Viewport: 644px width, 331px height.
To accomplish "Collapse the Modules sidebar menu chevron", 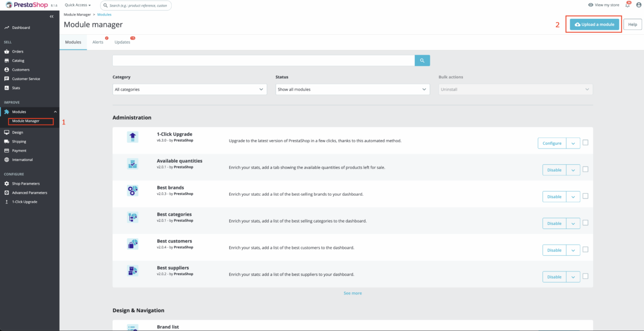I will (55, 112).
